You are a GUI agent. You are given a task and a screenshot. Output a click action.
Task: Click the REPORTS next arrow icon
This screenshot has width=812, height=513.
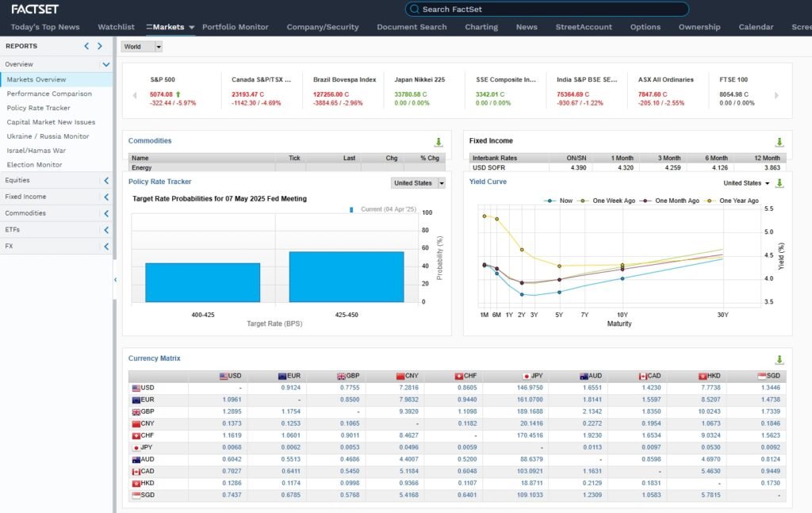[x=100, y=46]
